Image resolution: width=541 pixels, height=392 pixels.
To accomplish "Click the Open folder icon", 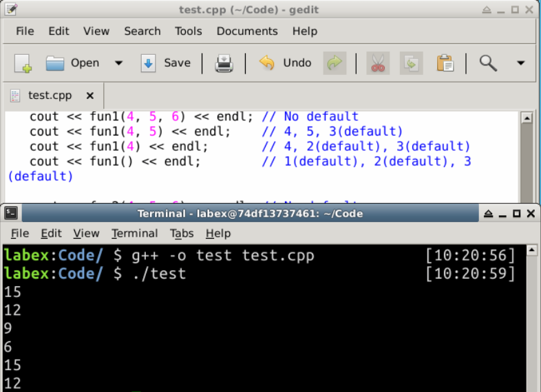I will pos(55,63).
